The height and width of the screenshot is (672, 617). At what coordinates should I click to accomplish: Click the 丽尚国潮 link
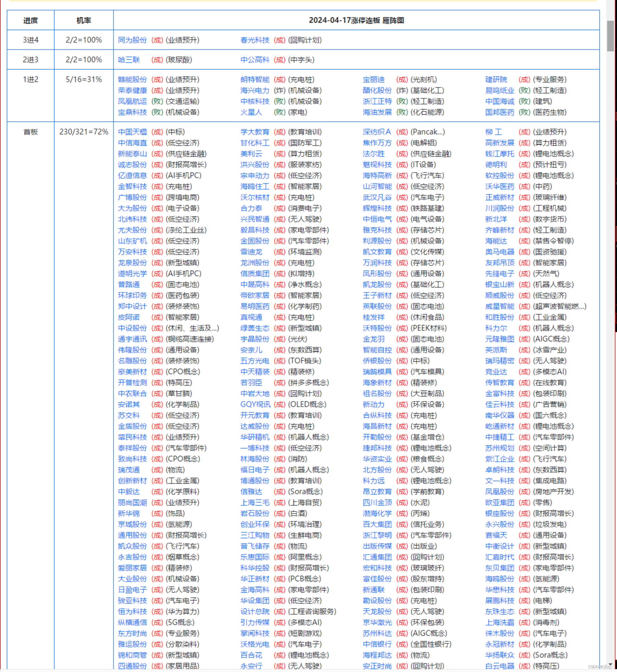(x=132, y=502)
